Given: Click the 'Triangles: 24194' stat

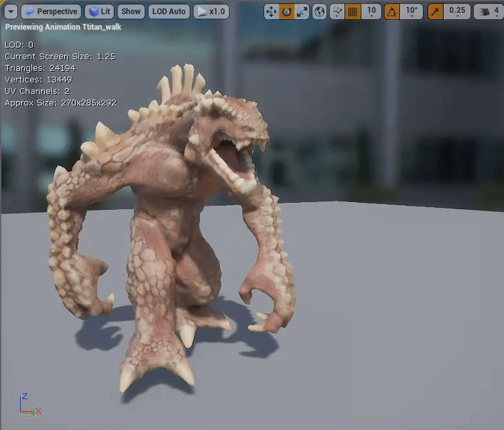Looking at the screenshot, I should tap(40, 68).
